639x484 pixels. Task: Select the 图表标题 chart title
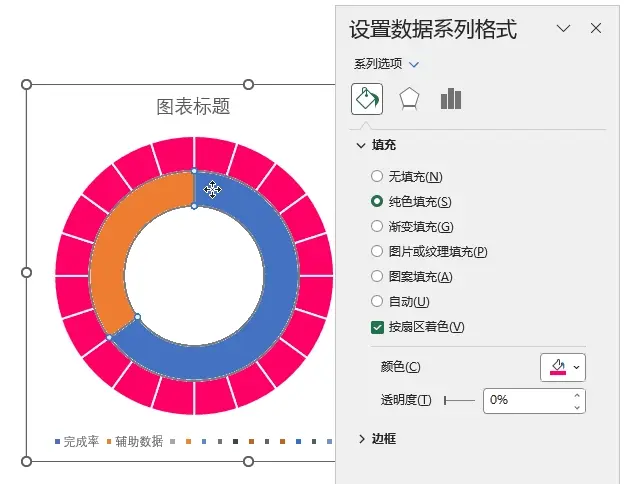tap(194, 106)
